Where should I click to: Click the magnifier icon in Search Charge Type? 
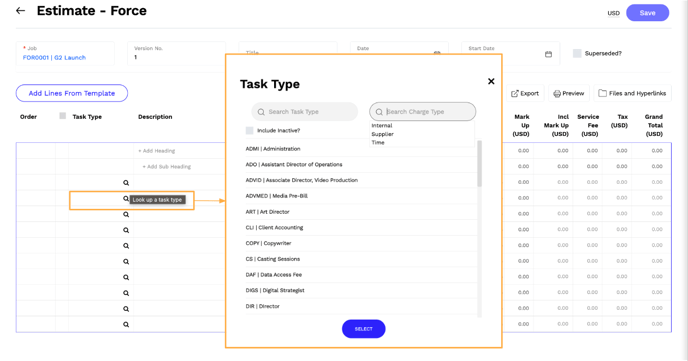pyautogui.click(x=379, y=112)
